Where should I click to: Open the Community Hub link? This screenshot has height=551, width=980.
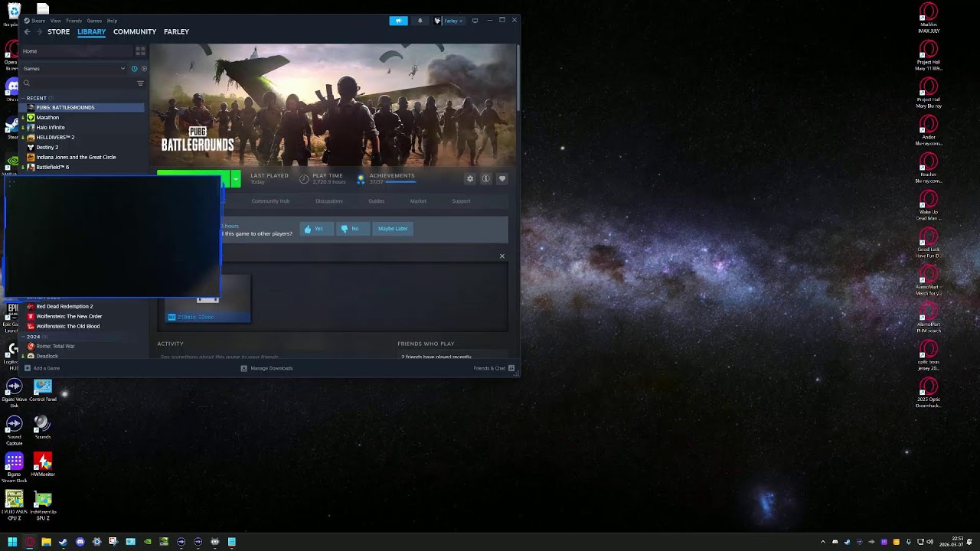click(x=270, y=201)
